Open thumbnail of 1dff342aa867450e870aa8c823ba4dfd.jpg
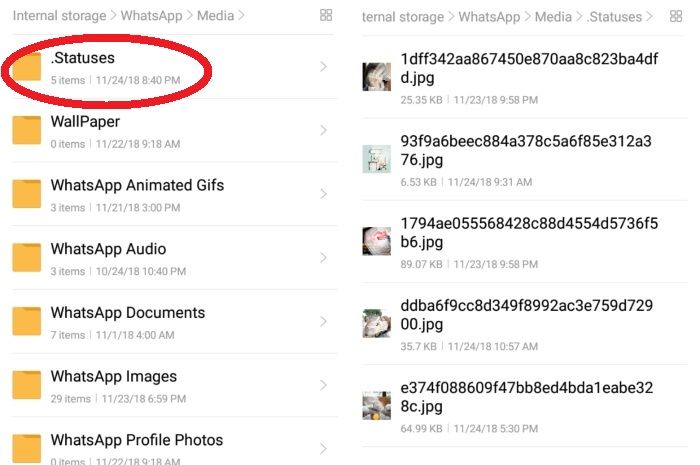This screenshot has height=465, width=700. (x=376, y=77)
